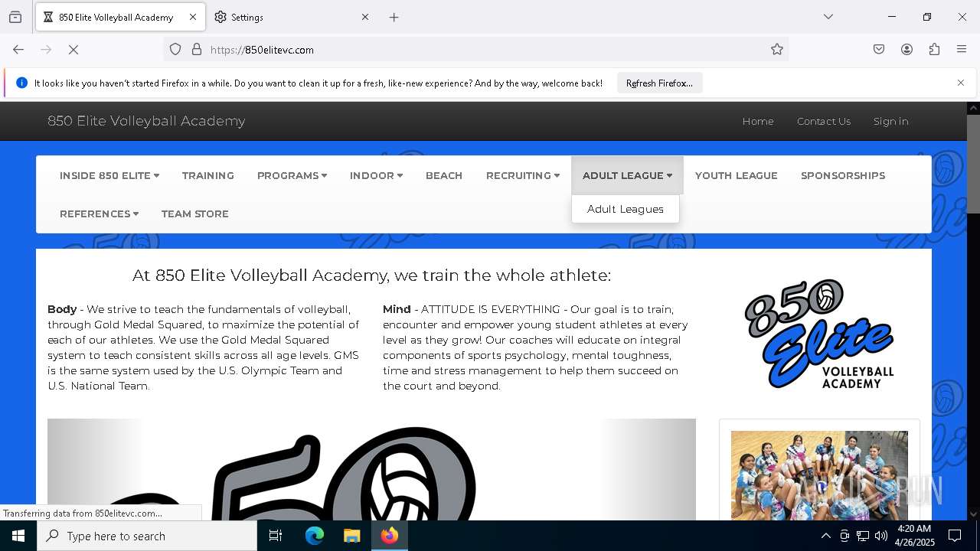Screen dimensions: 980x551
Task: Go back with the browser back arrow
Action: (x=18, y=50)
